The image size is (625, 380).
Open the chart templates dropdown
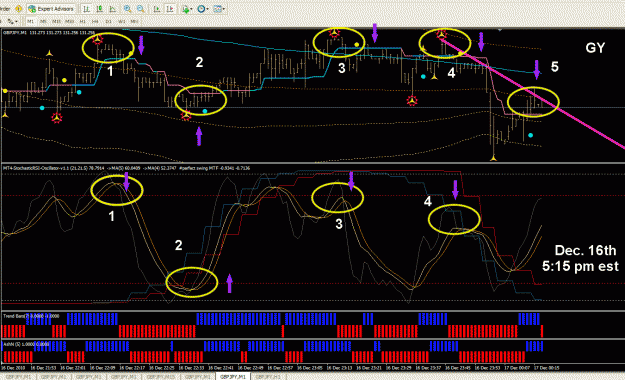coord(219,9)
